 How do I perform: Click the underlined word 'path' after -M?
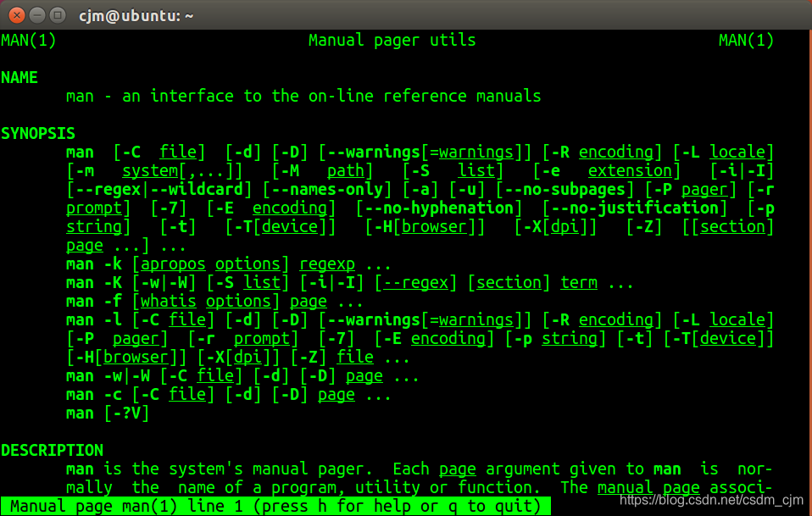pyautogui.click(x=346, y=171)
